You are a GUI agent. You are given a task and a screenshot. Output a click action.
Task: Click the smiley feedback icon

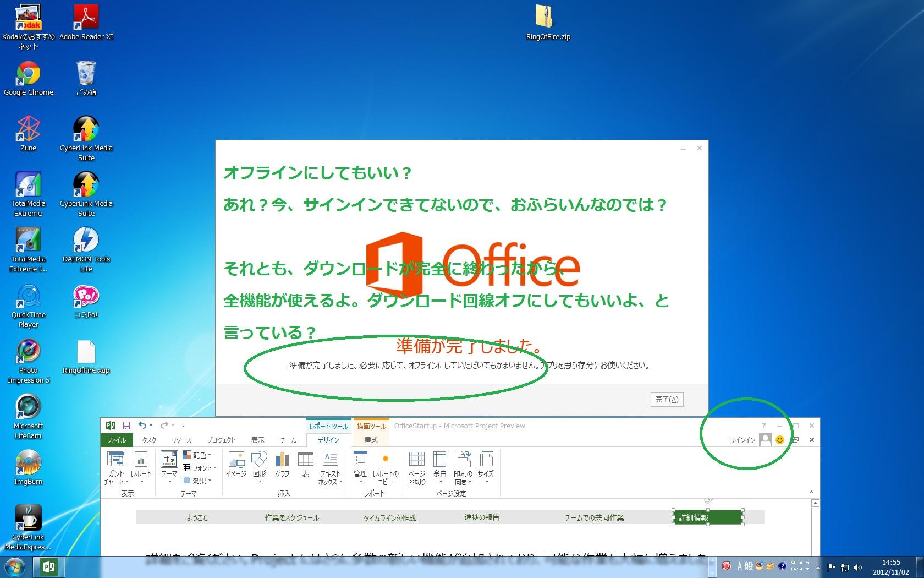(x=779, y=440)
